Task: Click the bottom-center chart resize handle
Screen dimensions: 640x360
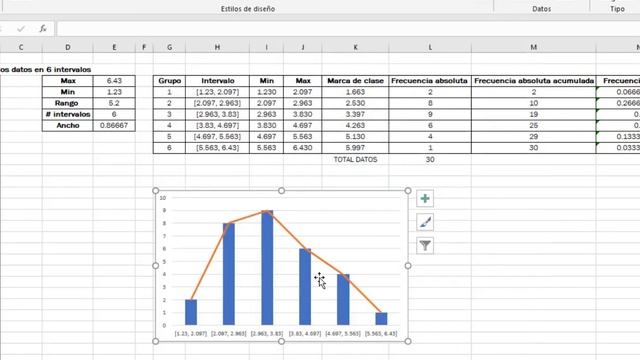Action: [281, 341]
